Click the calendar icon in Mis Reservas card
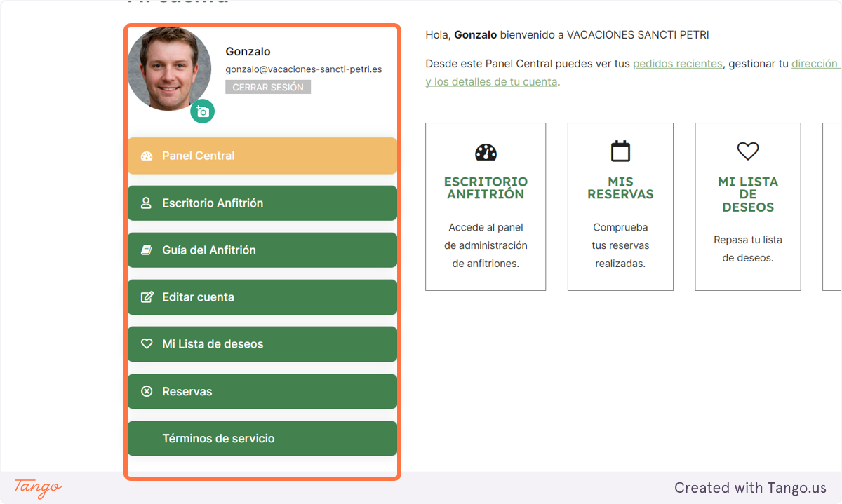Viewport: 842px width, 504px height. coord(620,151)
